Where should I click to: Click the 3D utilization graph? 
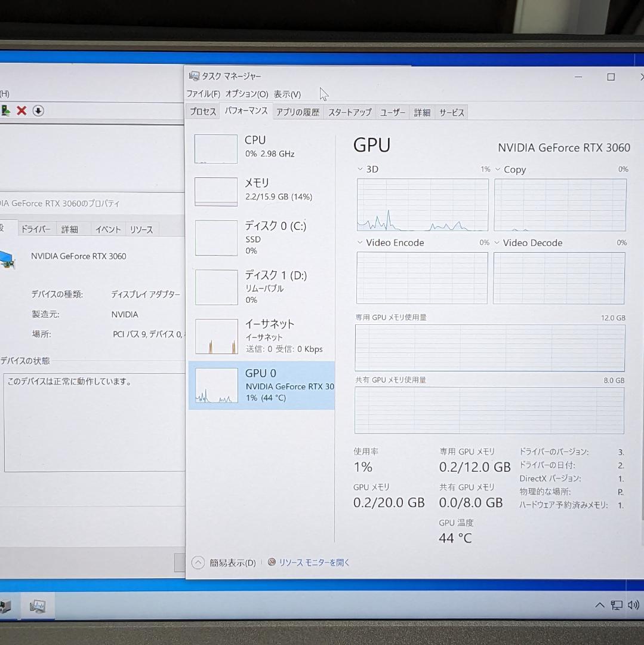[423, 204]
